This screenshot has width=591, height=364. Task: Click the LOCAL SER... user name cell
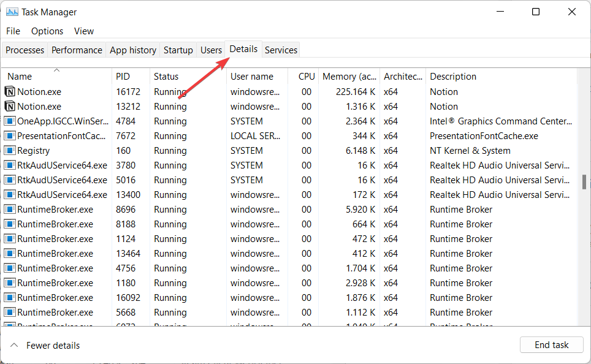pyautogui.click(x=255, y=135)
